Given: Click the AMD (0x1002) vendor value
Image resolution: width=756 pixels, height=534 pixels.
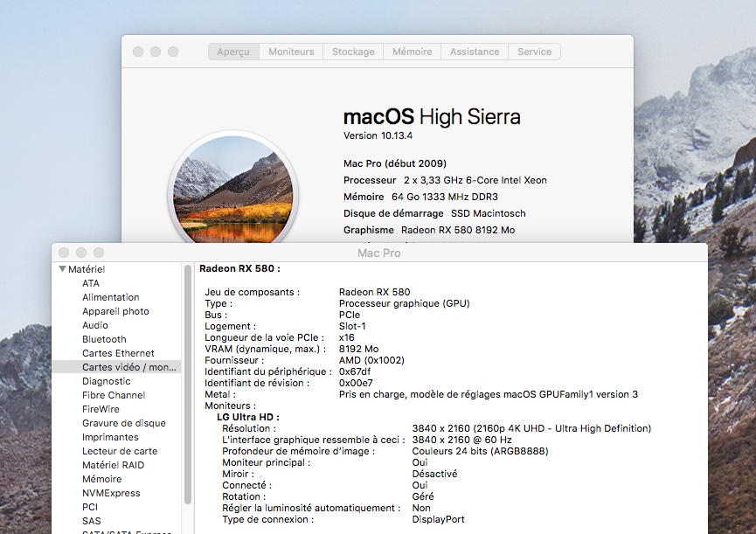Looking at the screenshot, I should point(371,360).
